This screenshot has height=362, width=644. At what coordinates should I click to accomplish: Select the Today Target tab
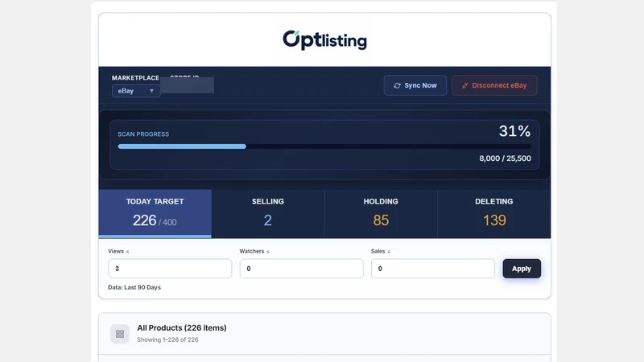[155, 213]
